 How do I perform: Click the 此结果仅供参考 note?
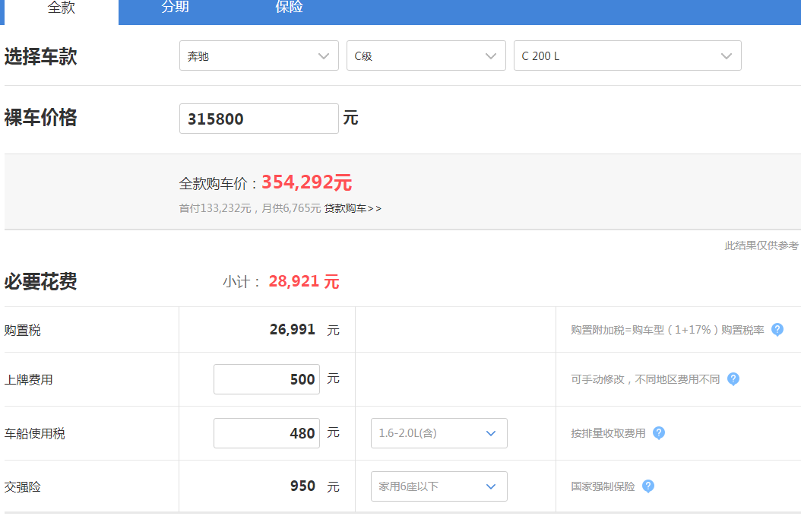(761, 245)
